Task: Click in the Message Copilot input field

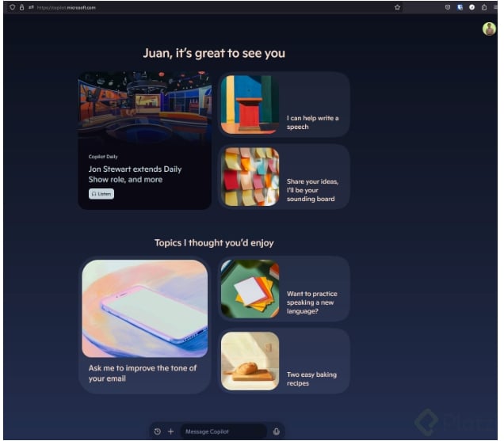Action: (x=223, y=431)
